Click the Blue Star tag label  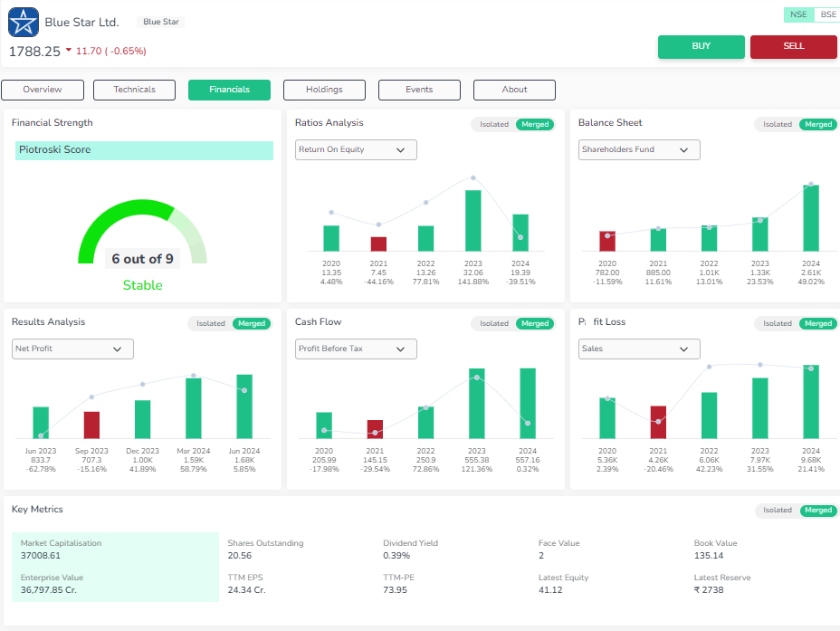point(161,22)
